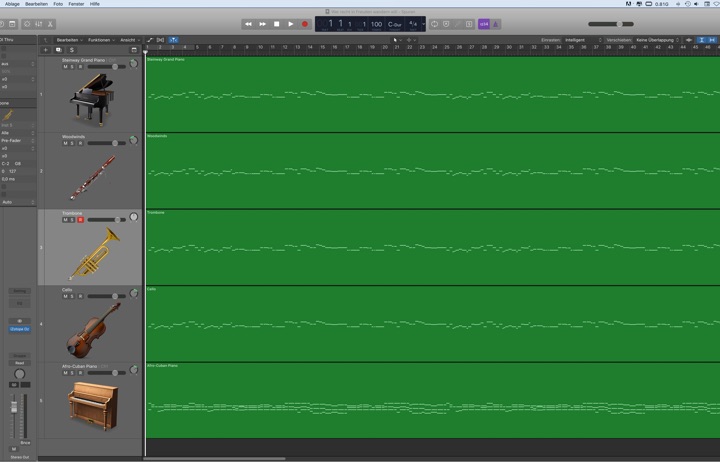Toggle the metronome click button
Screen dimensions: 720x462
pos(495,24)
